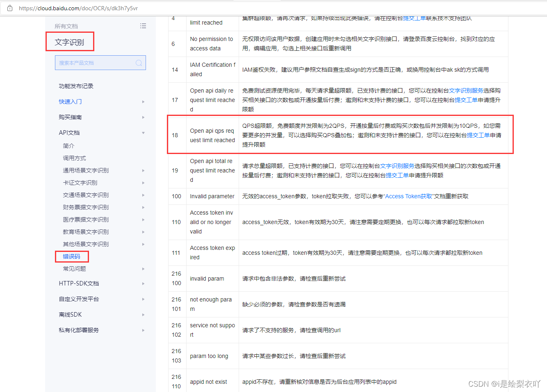Expand the 离线SDK arrow
This screenshot has height=392, width=547.
[143, 315]
